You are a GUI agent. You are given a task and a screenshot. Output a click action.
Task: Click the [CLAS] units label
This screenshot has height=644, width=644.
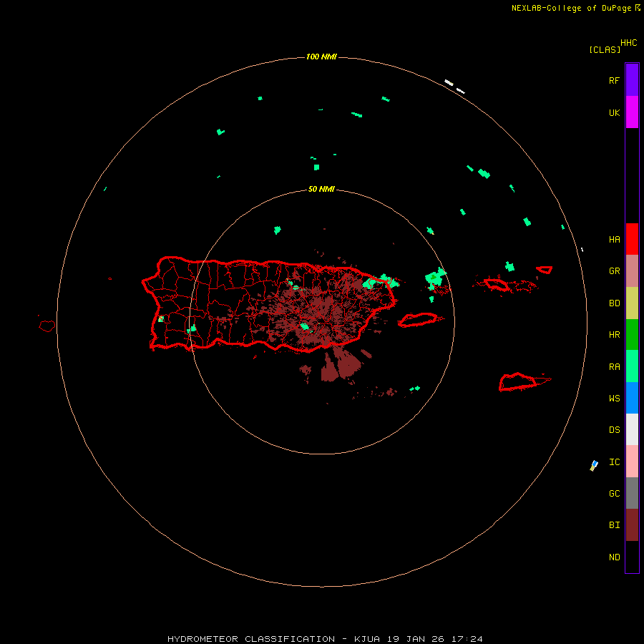click(x=605, y=49)
